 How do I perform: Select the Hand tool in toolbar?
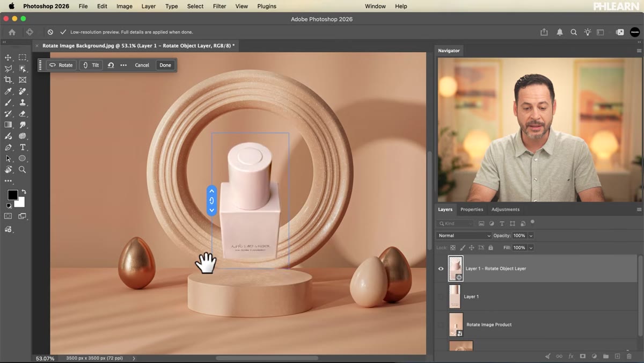[8, 170]
